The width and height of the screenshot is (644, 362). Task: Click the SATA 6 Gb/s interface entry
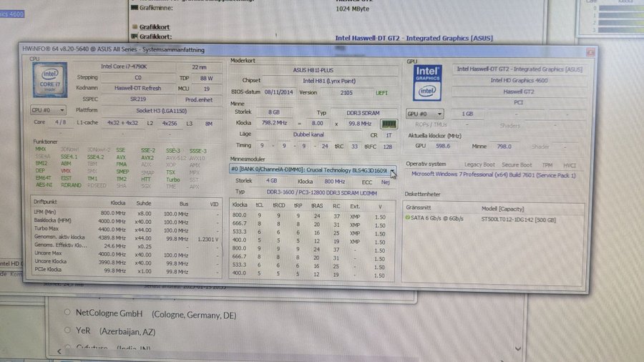coord(437,218)
